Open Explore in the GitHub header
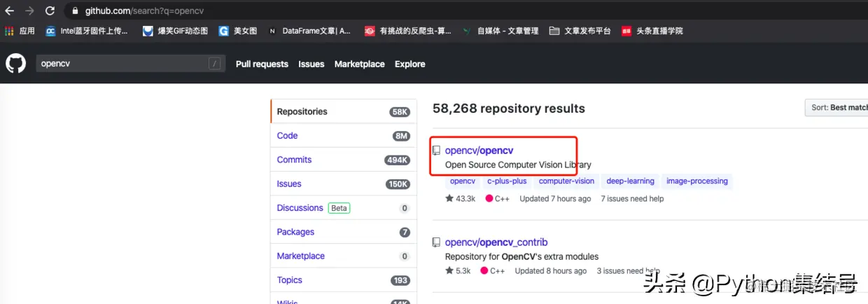Image resolution: width=868 pixels, height=304 pixels. point(410,64)
